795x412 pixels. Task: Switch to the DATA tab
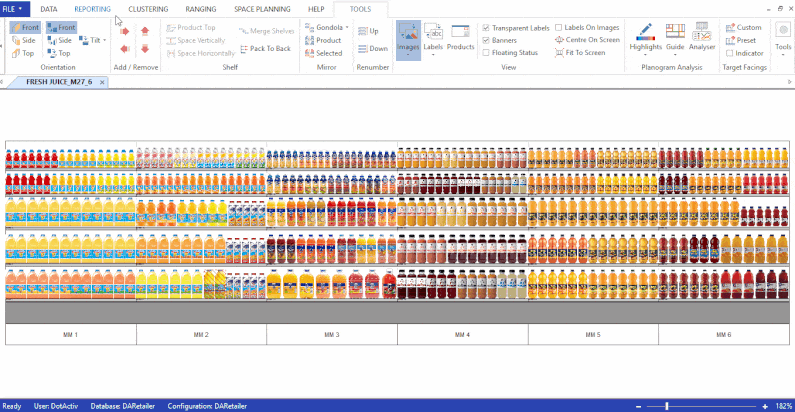49,9
